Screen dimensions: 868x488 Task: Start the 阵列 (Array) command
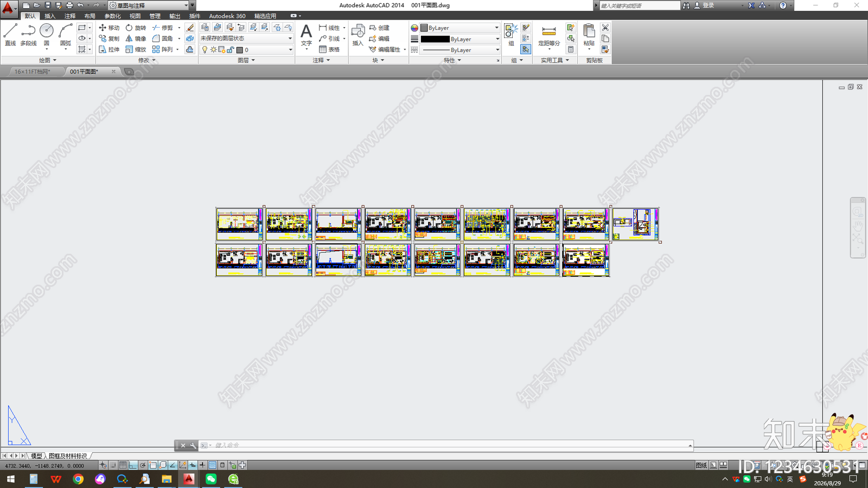pyautogui.click(x=163, y=49)
